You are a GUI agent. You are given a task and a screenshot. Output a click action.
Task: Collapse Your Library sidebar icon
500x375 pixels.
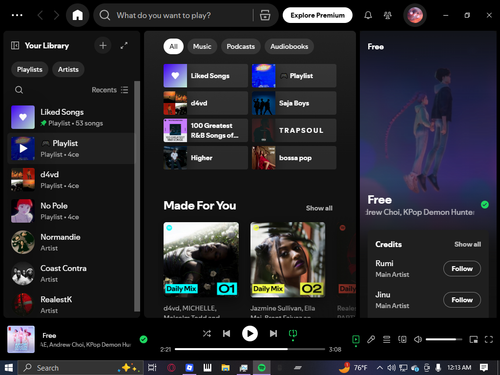15,45
